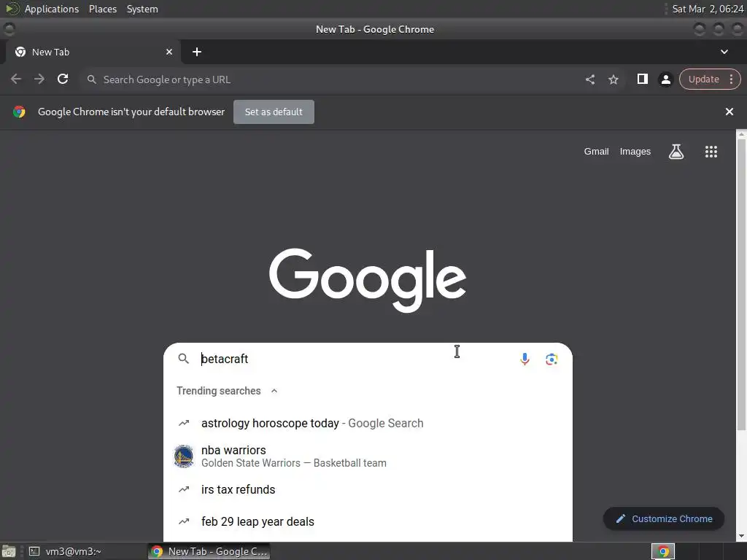Open the System menu

142,9
